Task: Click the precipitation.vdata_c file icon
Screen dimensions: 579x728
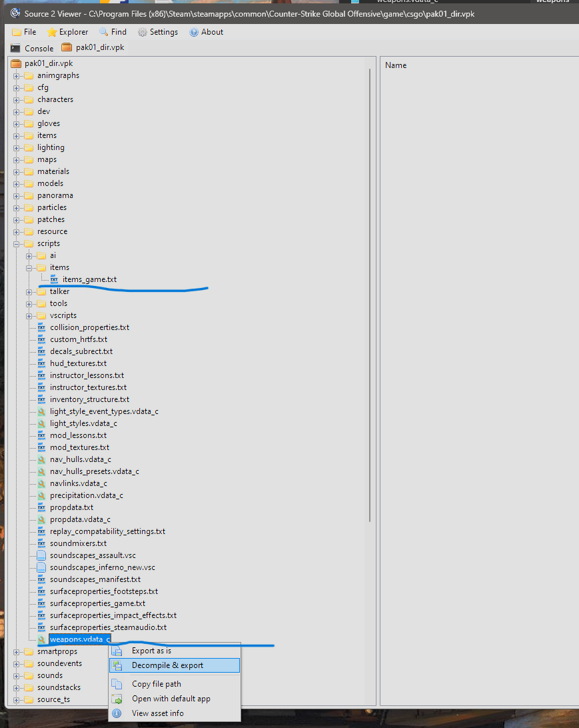Action: click(42, 495)
